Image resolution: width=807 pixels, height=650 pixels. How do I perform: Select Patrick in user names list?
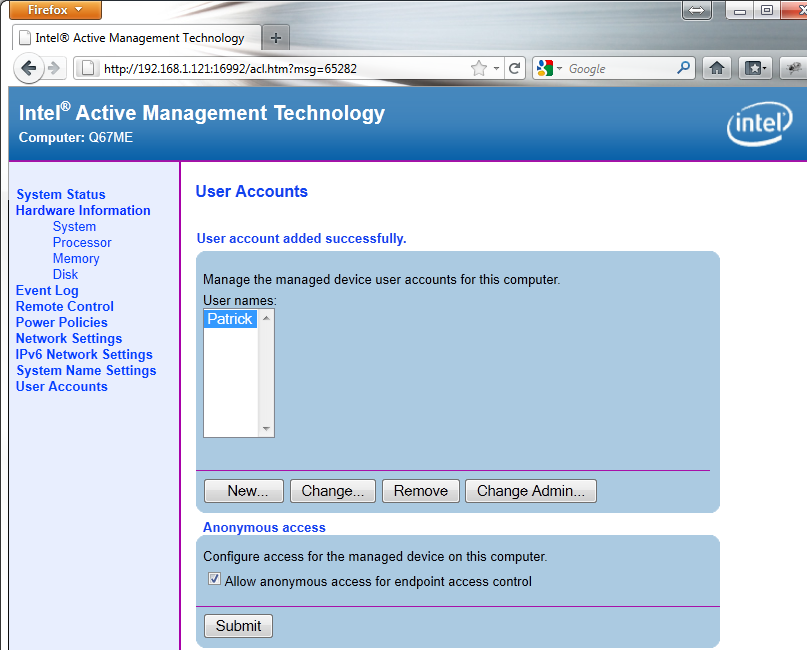[x=230, y=319]
